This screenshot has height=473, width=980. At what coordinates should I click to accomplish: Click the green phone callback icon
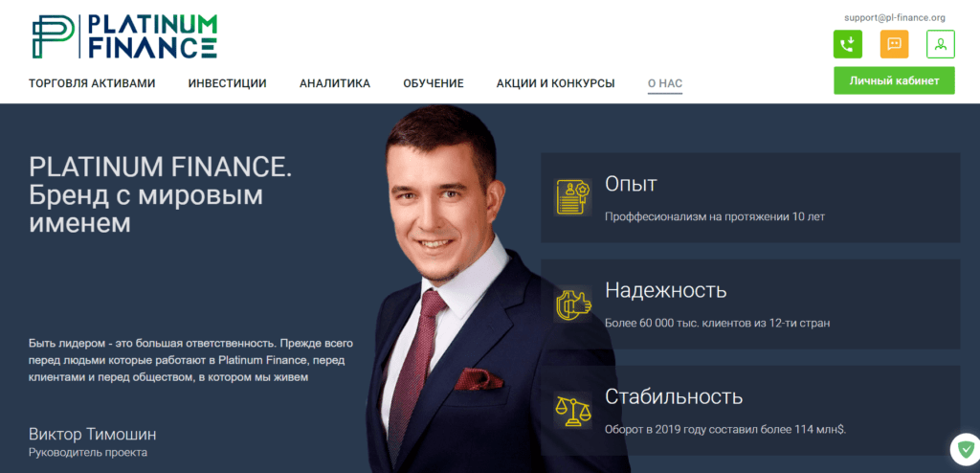[848, 44]
